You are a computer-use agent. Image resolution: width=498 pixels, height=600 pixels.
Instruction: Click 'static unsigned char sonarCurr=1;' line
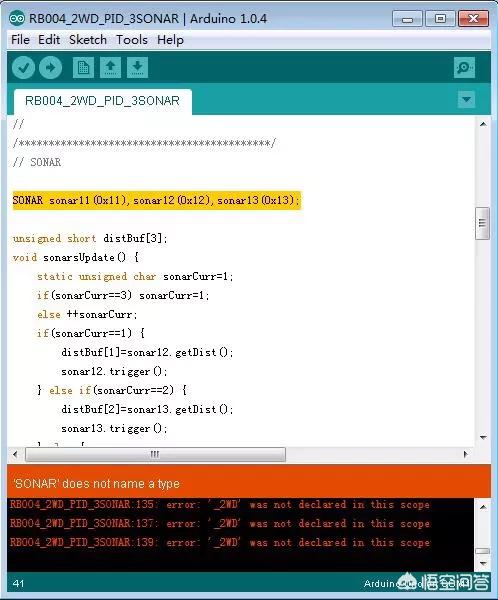pyautogui.click(x=135, y=276)
